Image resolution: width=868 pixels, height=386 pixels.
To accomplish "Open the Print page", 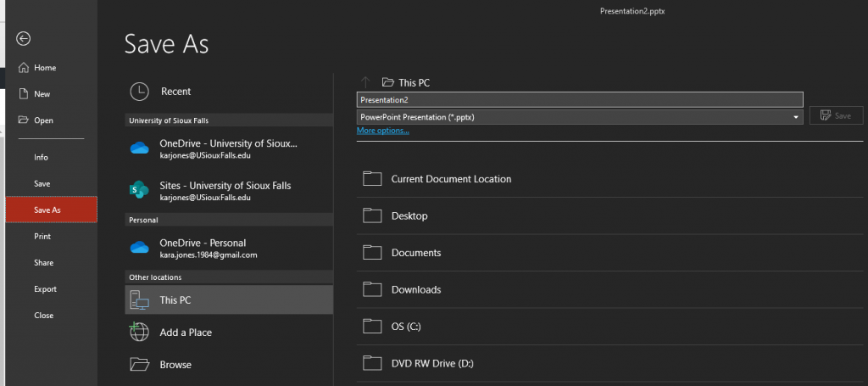I will click(42, 236).
